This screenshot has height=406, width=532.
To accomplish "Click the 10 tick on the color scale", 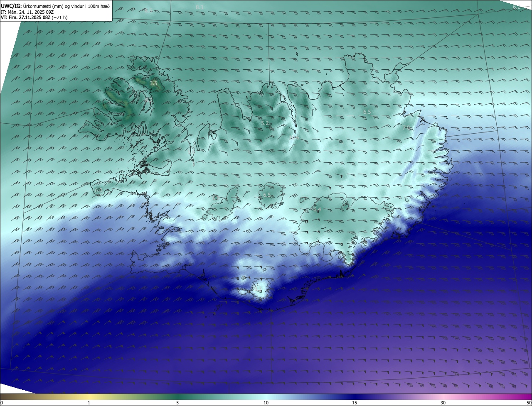I will (266, 403).
